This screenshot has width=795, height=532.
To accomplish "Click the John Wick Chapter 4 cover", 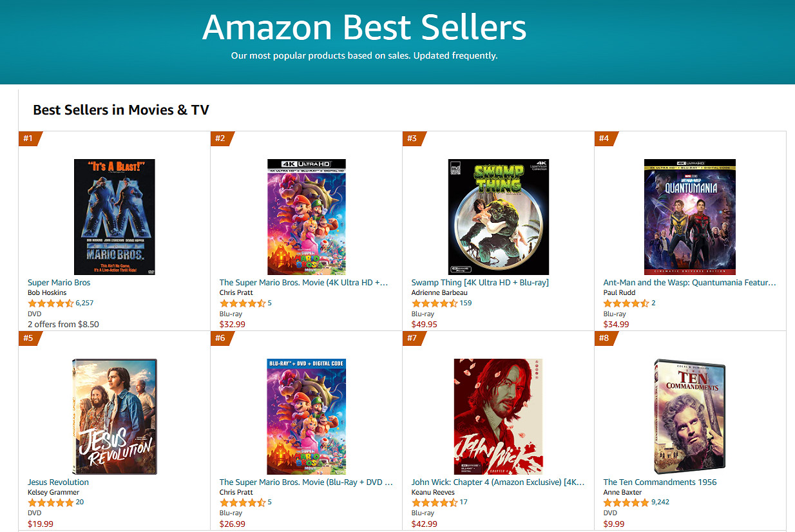I will coord(498,417).
